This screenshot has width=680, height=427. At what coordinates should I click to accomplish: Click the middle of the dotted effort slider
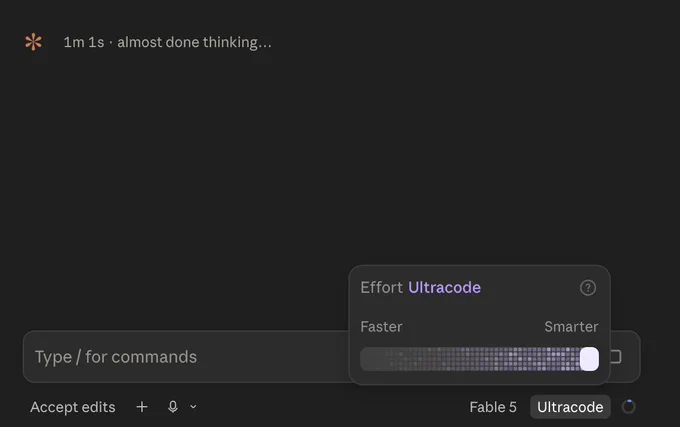pyautogui.click(x=479, y=359)
